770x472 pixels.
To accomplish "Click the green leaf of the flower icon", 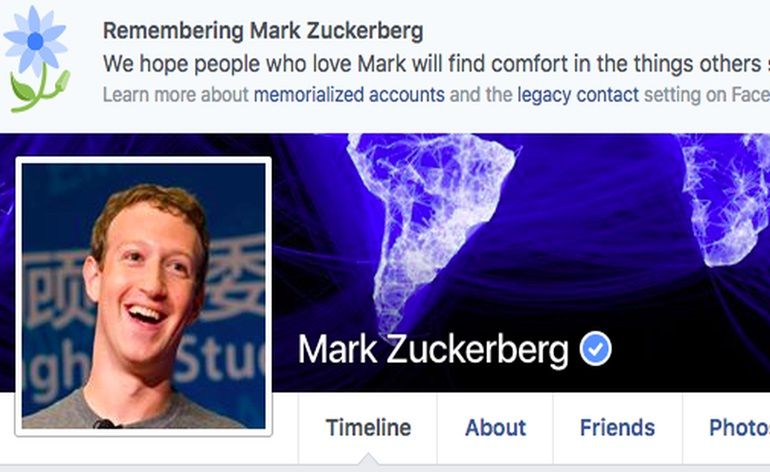I will pyautogui.click(x=23, y=90).
